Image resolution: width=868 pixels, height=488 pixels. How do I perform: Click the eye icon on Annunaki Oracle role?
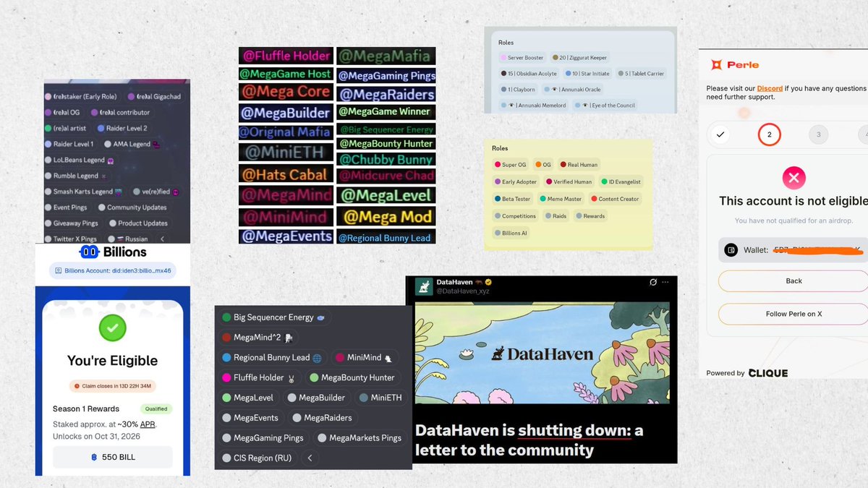pos(556,90)
